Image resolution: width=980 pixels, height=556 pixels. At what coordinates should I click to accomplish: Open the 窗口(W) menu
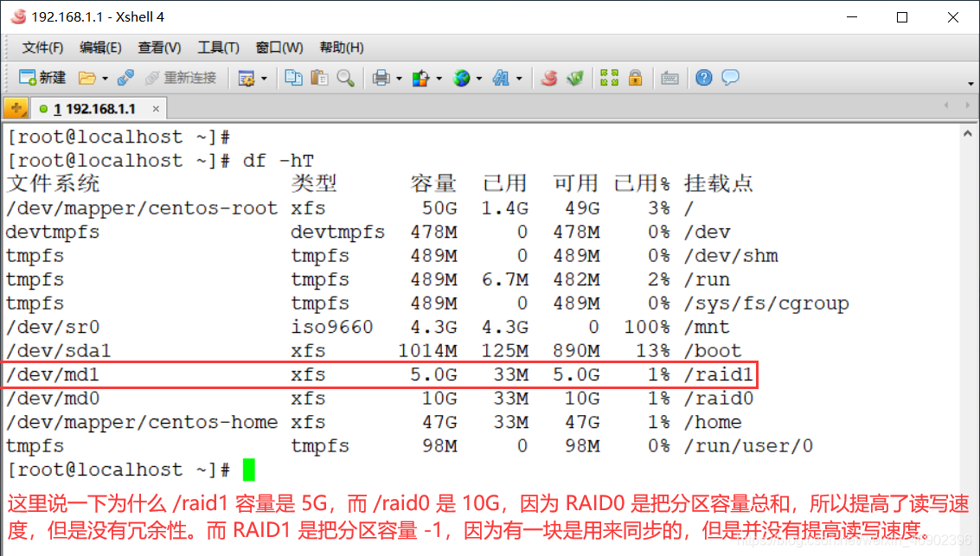pyautogui.click(x=279, y=48)
